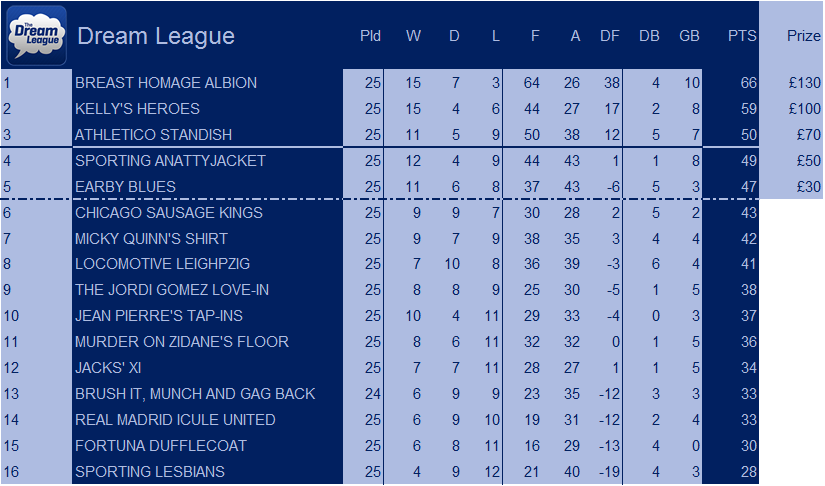Screen dimensions: 825x486
Task: Select position number 16 cell
Action: (x=11, y=472)
